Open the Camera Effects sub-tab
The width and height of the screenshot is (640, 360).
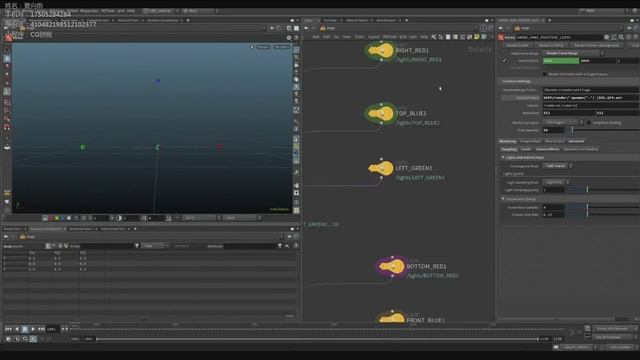tap(547, 149)
